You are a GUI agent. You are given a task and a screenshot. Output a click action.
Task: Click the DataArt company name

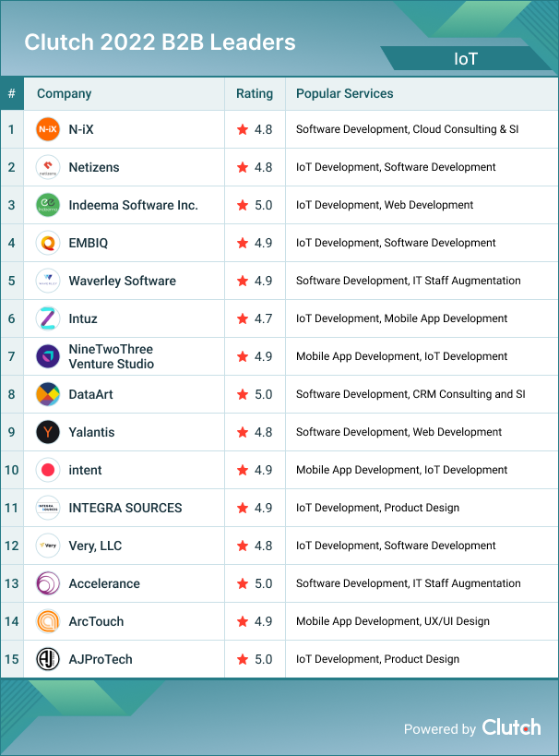(90, 394)
